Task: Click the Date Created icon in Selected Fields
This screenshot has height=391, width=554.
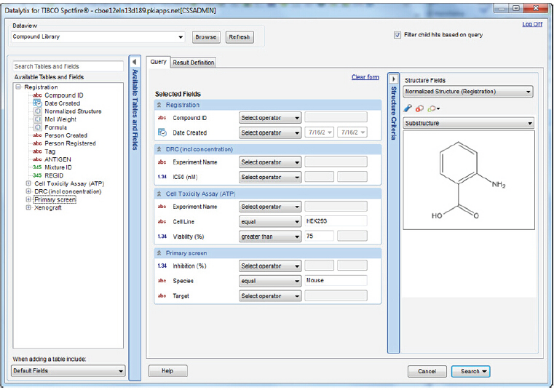Action: 162,132
